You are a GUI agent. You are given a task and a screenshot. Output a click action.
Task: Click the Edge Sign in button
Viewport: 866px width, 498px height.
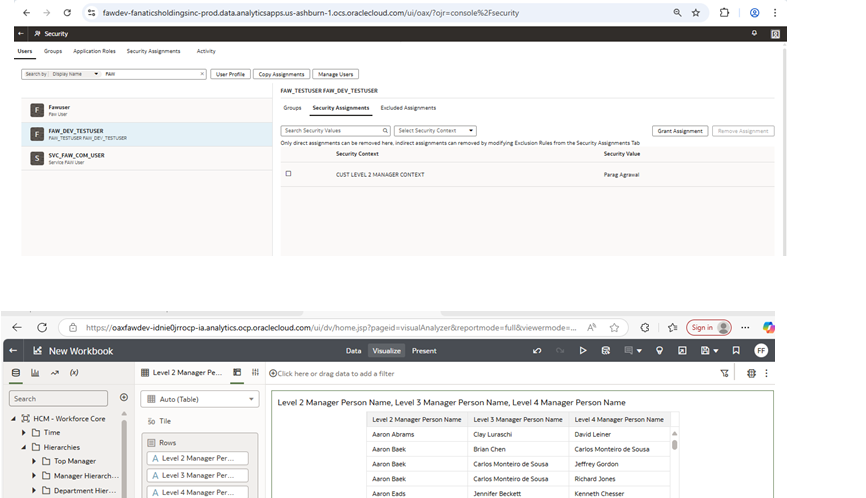[709, 327]
